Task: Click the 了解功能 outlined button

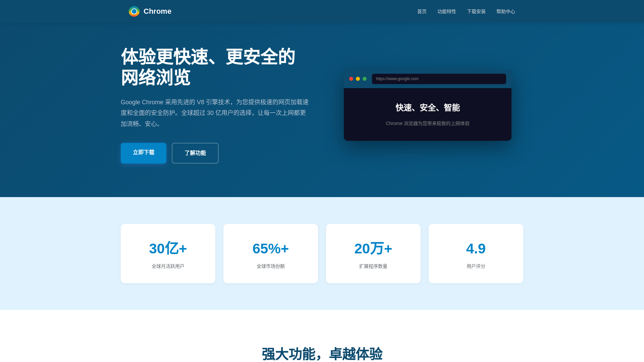Action: click(195, 153)
